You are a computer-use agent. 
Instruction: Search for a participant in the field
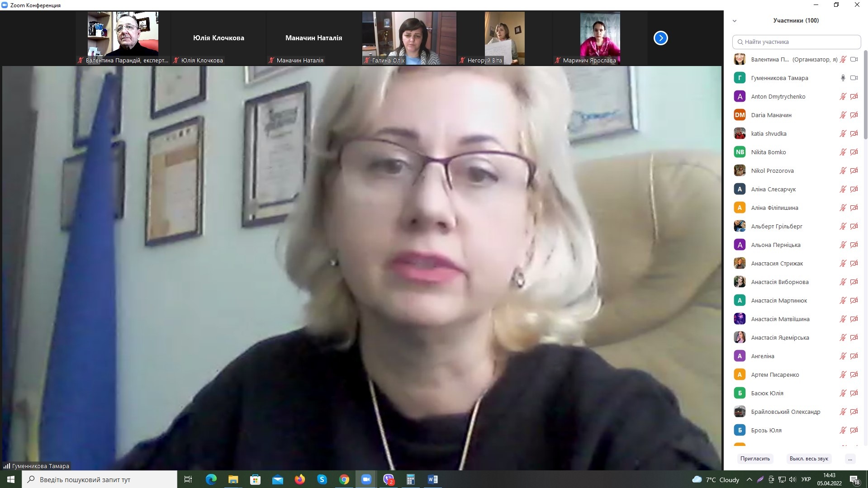pos(797,42)
